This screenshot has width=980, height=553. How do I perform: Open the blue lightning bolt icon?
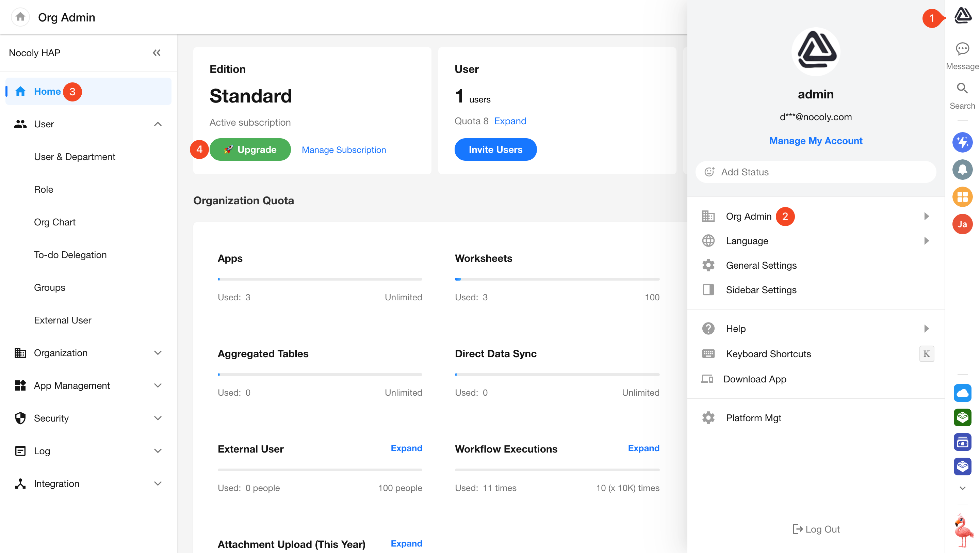(962, 142)
